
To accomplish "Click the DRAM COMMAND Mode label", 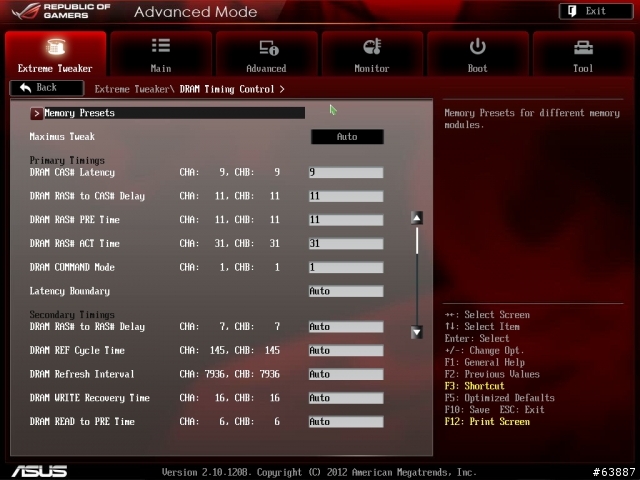I will (x=72, y=267).
